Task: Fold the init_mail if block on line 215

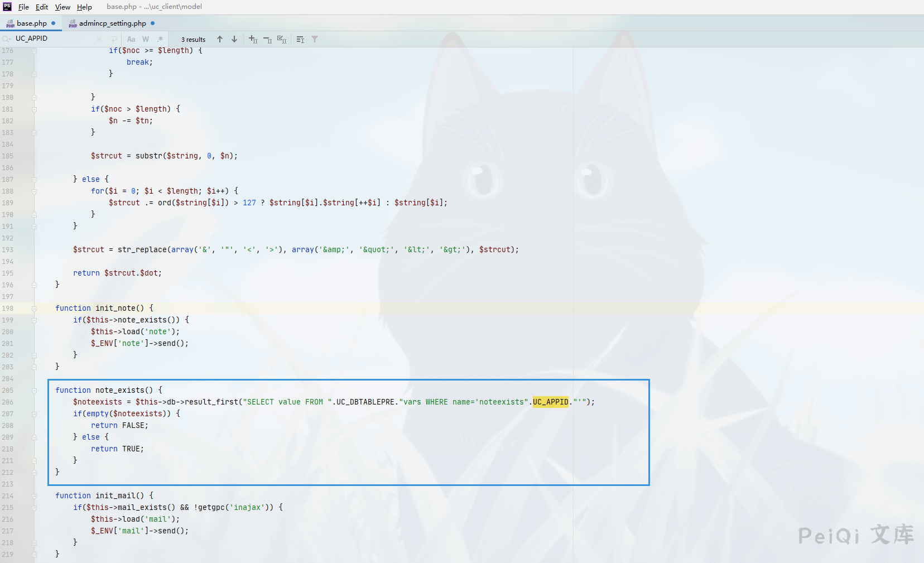Action: tap(35, 508)
